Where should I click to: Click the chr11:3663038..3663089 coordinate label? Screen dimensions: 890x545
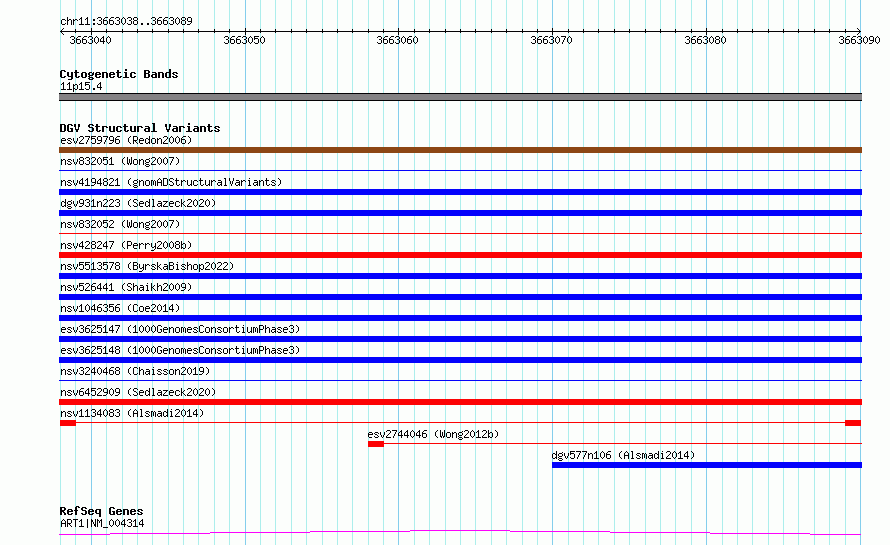click(x=126, y=21)
